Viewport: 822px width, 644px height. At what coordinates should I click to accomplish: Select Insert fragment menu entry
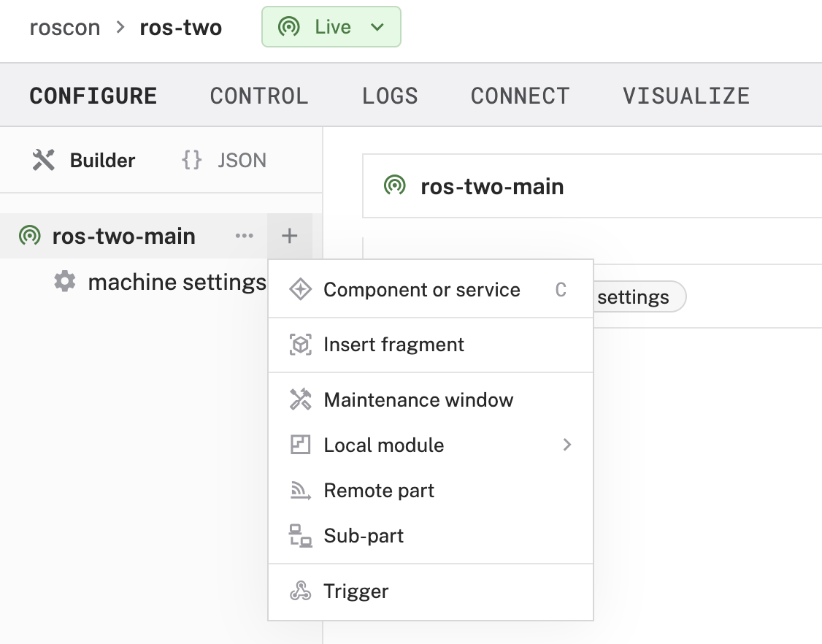pyautogui.click(x=431, y=345)
